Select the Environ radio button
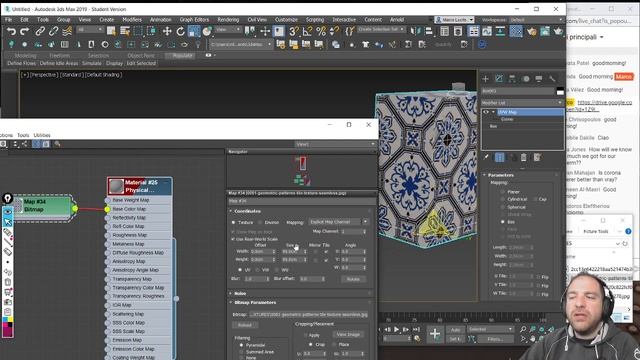The width and height of the screenshot is (640, 360). [260, 222]
